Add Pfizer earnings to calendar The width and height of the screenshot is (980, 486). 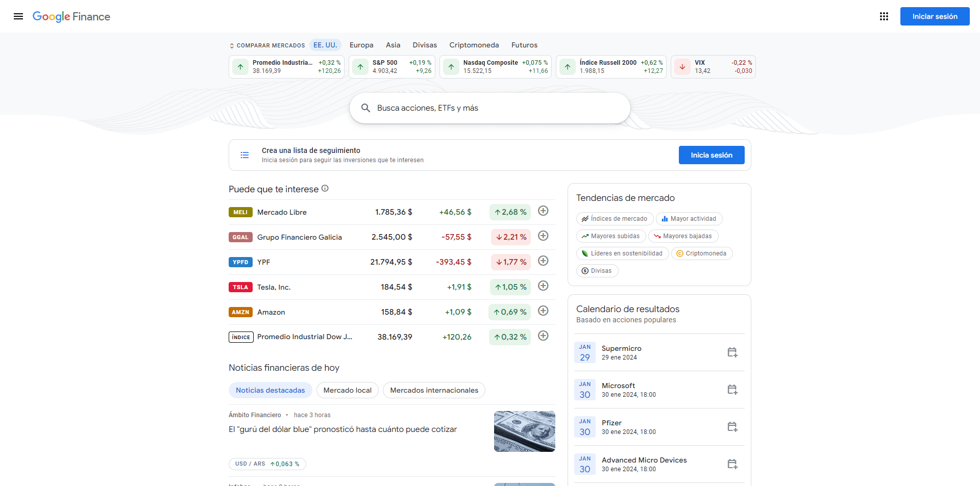732,427
